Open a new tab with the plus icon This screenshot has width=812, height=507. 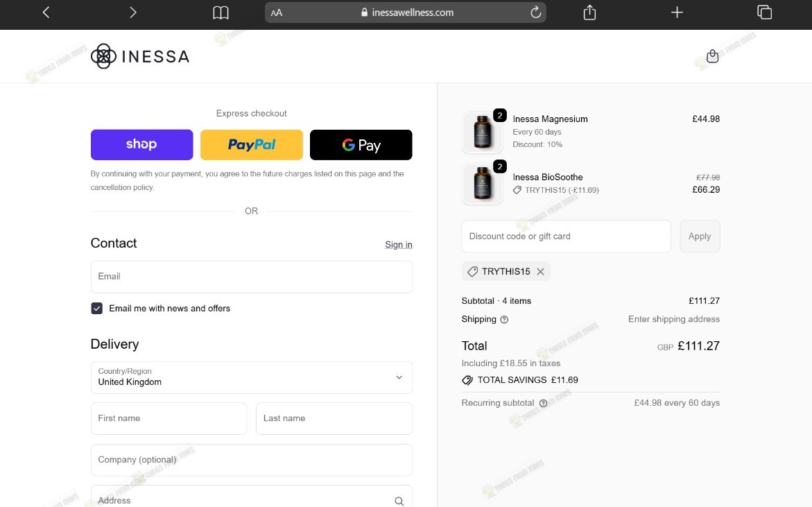[x=677, y=12]
